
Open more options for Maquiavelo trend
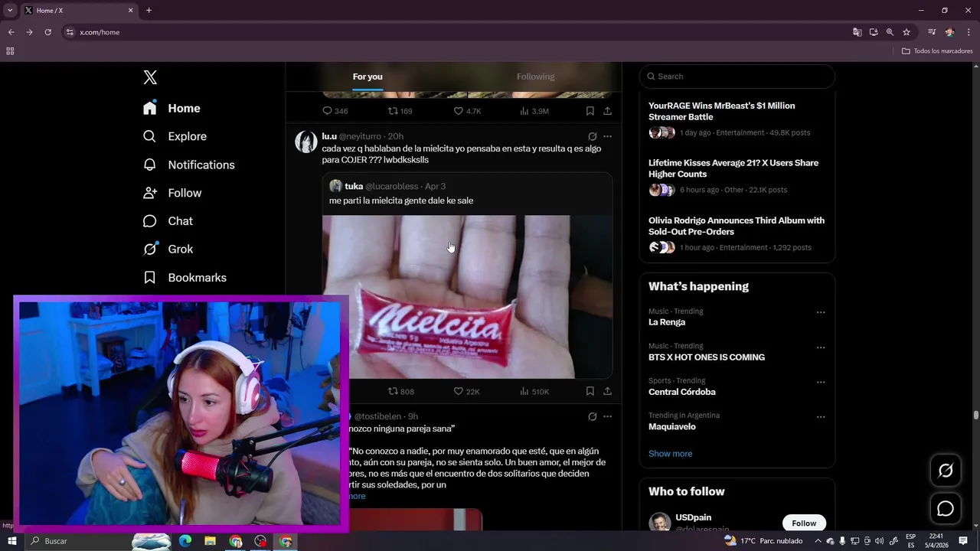click(821, 417)
